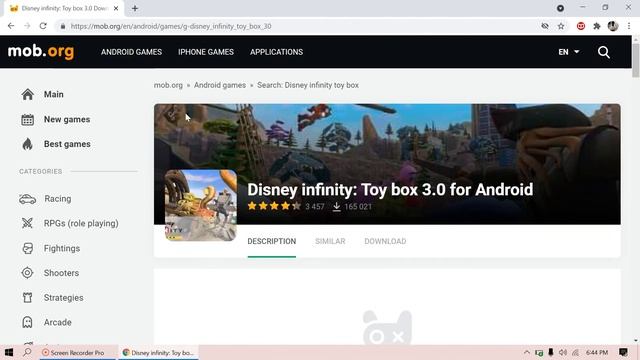Open the New games sidebar link
Image resolution: width=640 pixels, height=360 pixels.
pyautogui.click(x=67, y=120)
